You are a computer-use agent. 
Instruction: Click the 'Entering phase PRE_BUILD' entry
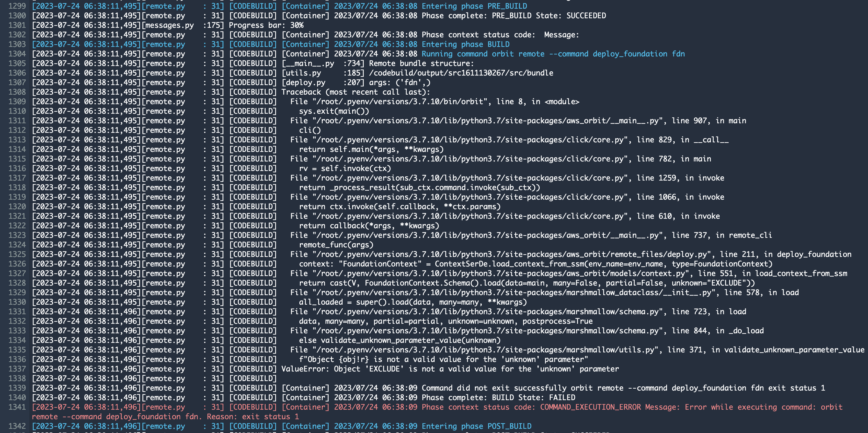(473, 6)
